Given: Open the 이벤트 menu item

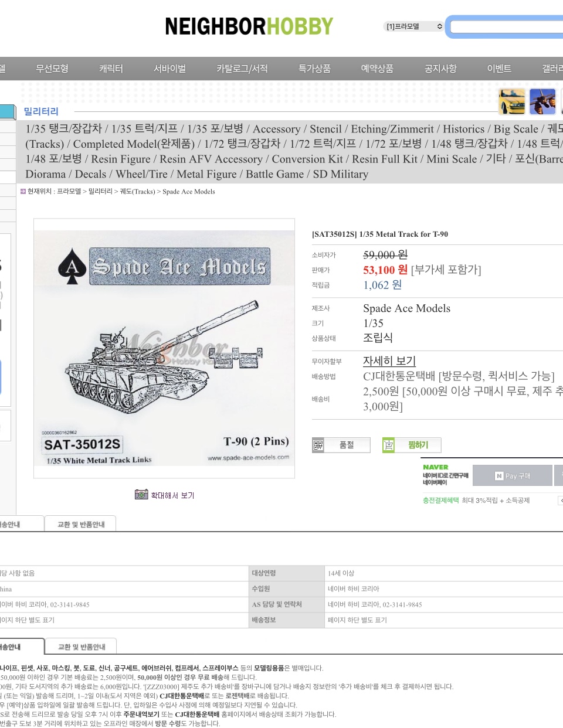Looking at the screenshot, I should click(x=499, y=69).
